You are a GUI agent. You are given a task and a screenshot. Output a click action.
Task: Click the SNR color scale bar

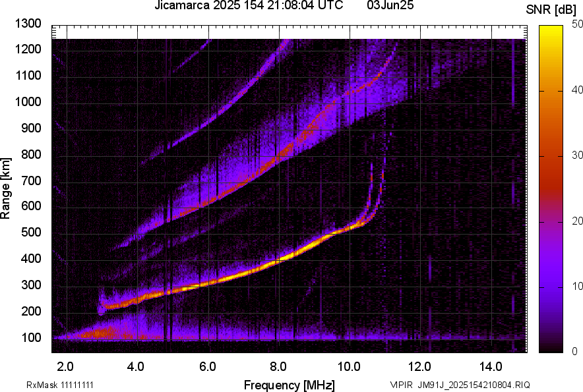pos(551,189)
